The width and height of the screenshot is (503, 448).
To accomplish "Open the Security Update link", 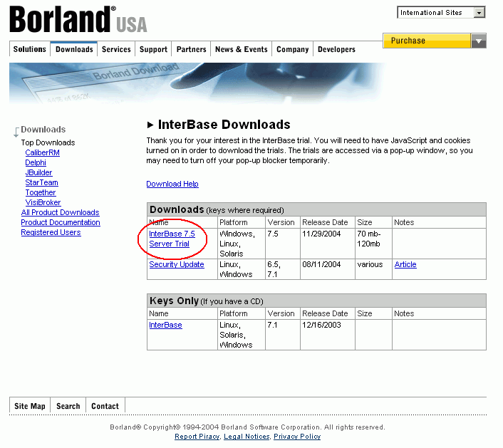I will click(177, 264).
